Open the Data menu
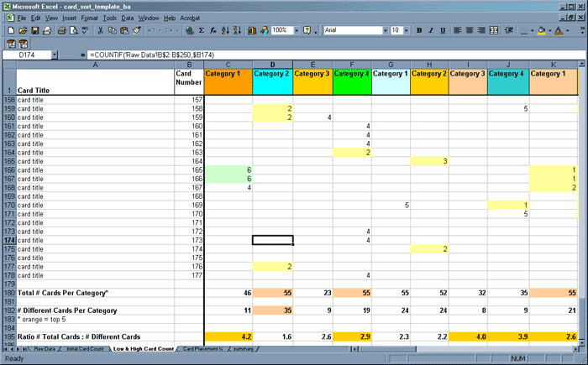Screen dimensions: 588x365 click(128, 17)
